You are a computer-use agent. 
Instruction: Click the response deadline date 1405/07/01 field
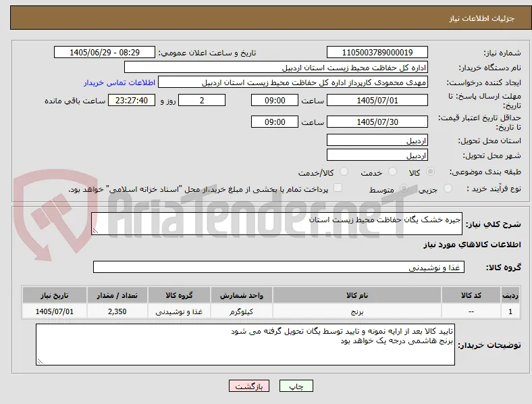click(377, 100)
